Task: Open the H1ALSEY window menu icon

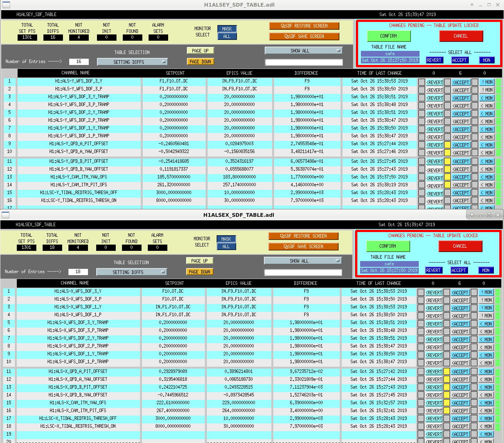Action: coord(6,5)
